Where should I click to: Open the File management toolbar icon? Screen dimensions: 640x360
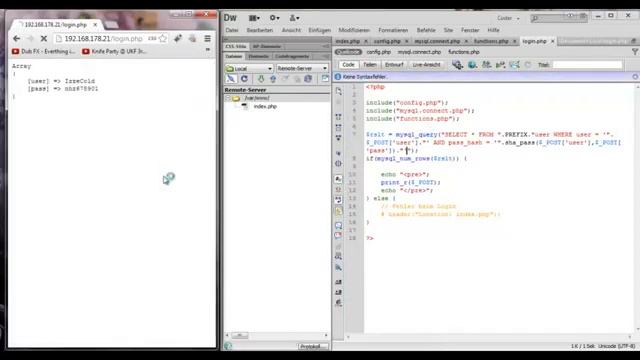(487, 64)
